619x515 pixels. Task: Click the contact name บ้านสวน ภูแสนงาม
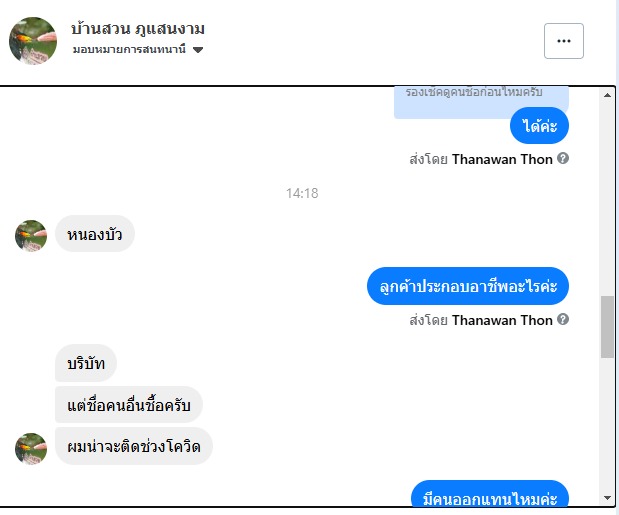coord(138,29)
